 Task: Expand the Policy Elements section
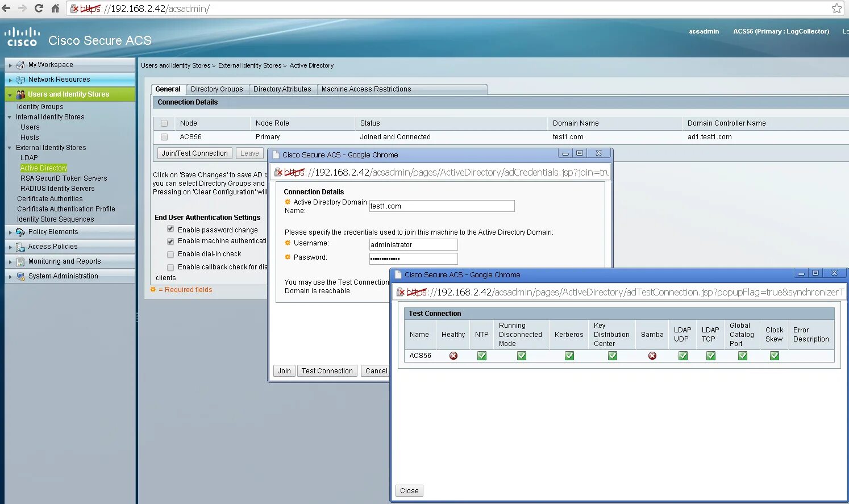click(10, 232)
